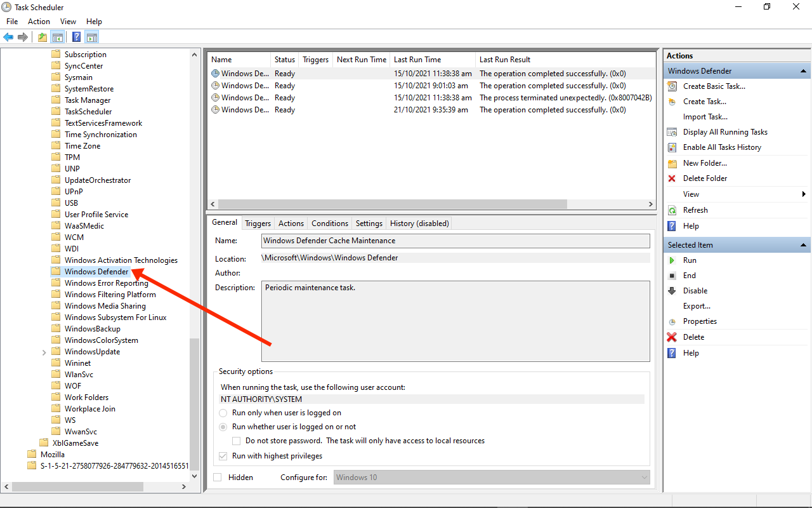Viewport: 812px width, 508px height.
Task: Click the Mozilla folder icon in tree
Action: 32,455
